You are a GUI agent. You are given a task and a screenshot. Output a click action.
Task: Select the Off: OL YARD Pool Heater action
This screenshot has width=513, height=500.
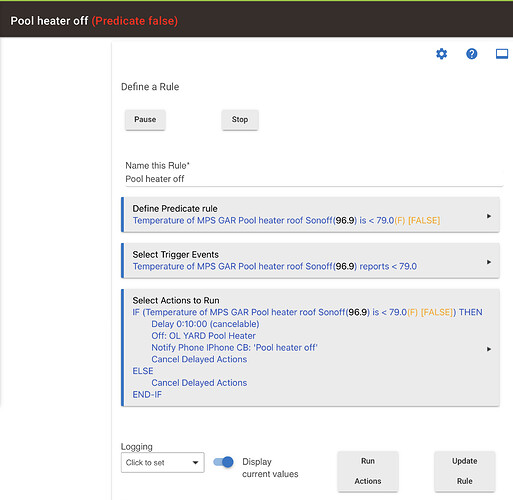[203, 336]
